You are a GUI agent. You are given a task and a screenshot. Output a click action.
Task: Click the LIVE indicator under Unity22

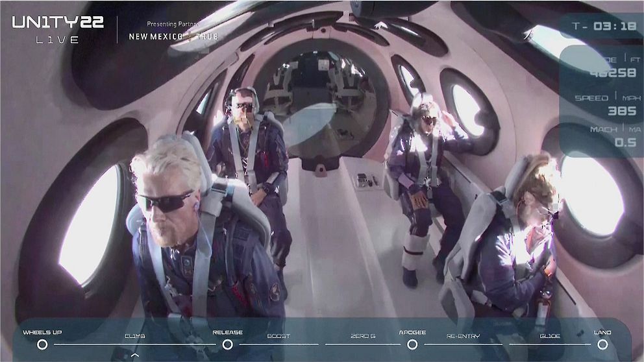[58, 40]
